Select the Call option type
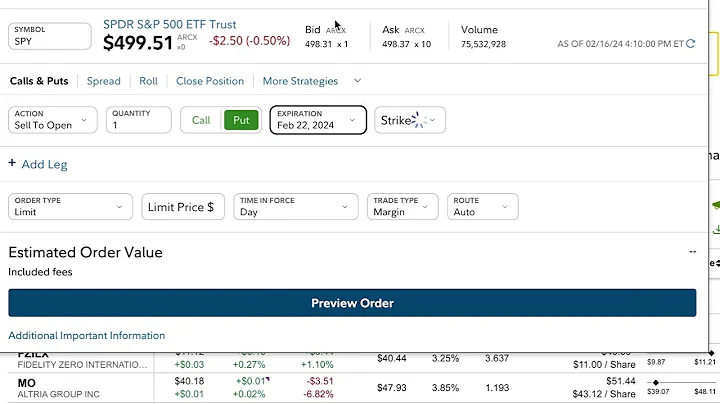Screen dimensions: 720x404 (x=201, y=120)
